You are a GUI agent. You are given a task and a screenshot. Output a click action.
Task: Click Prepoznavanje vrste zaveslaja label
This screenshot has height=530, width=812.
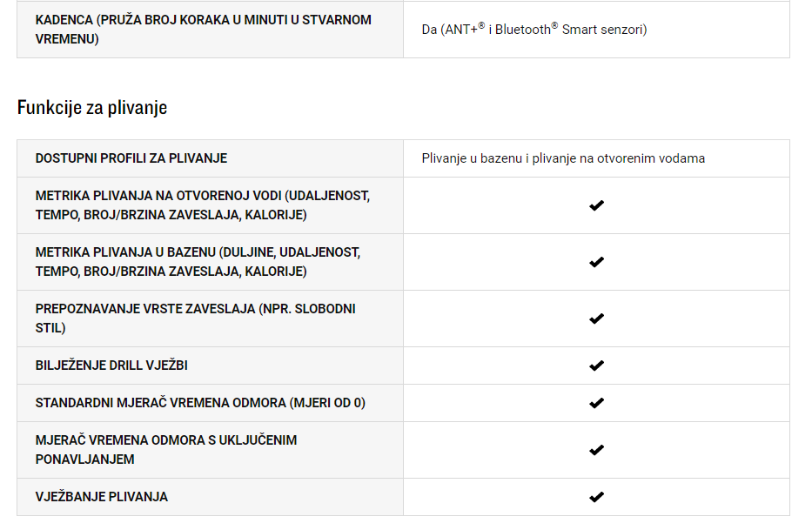coord(195,319)
